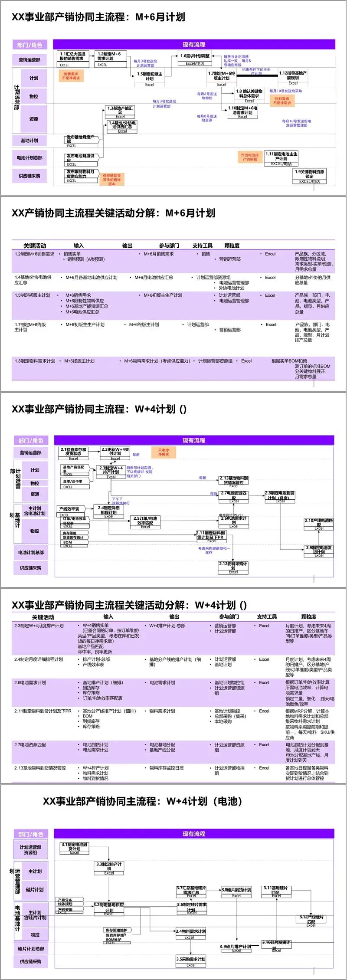Click cell 'M+6月各基地电池供应计划'
The image size is (347, 980).
[92, 277]
